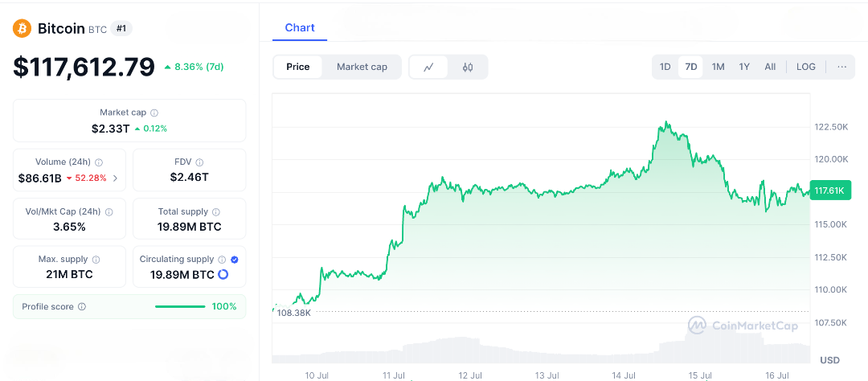Image resolution: width=868 pixels, height=381 pixels.
Task: Click the 3.65% Vol/Mkt Cap value
Action: point(69,227)
